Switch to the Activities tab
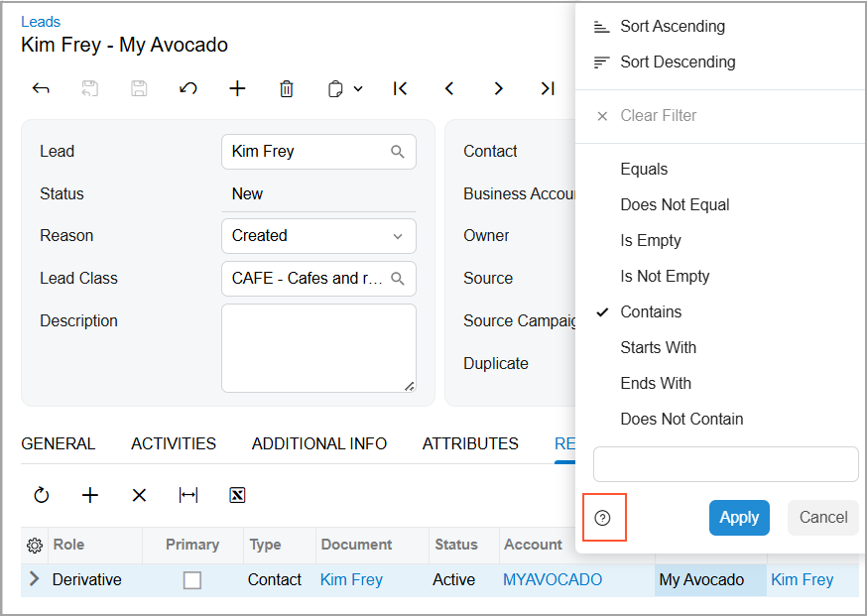867x616 pixels. click(x=174, y=443)
